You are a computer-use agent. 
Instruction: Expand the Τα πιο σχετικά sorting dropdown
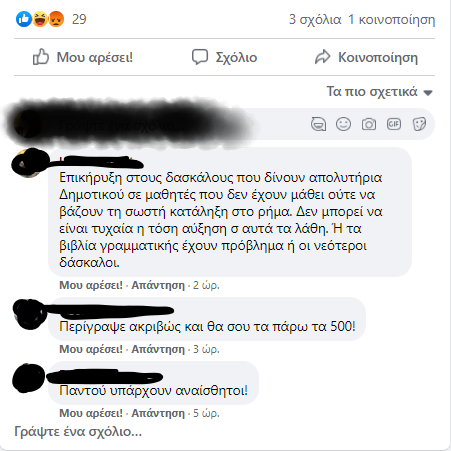click(x=379, y=92)
